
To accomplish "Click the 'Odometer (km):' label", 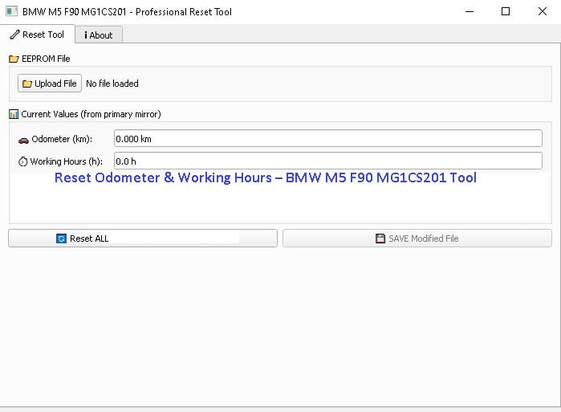I will (62, 139).
